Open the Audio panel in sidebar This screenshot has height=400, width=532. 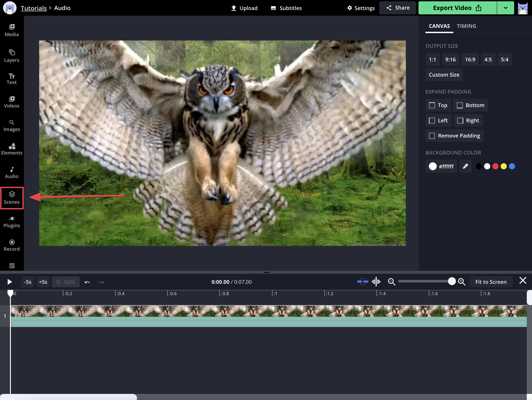[12, 172]
